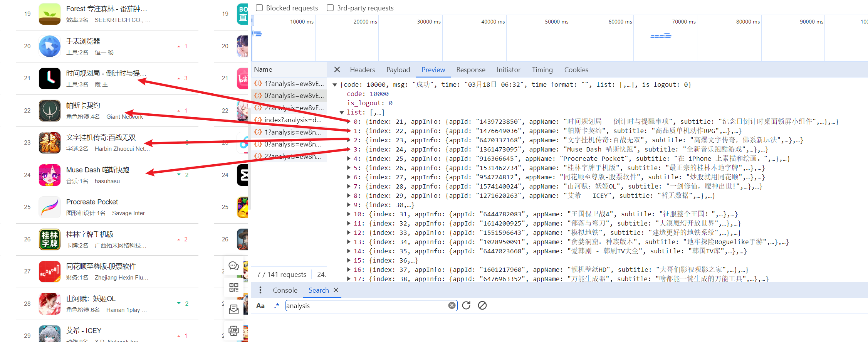
Task: Refresh the search results
Action: coord(466,305)
